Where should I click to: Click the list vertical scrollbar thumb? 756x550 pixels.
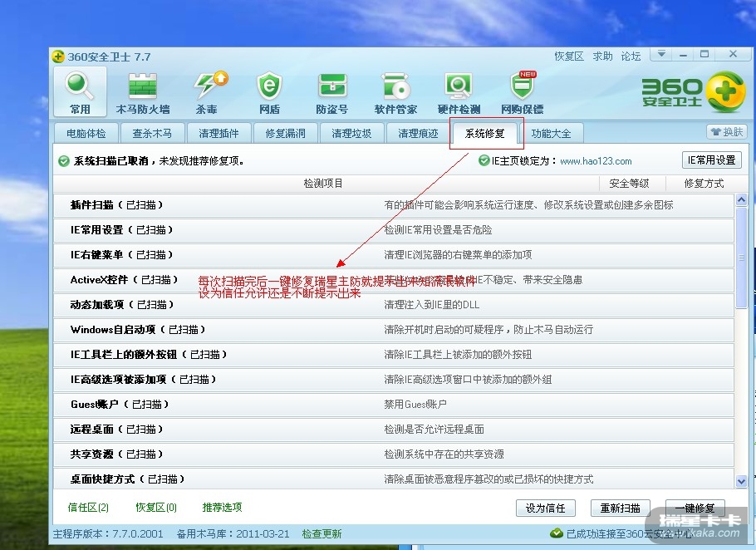tap(742, 258)
